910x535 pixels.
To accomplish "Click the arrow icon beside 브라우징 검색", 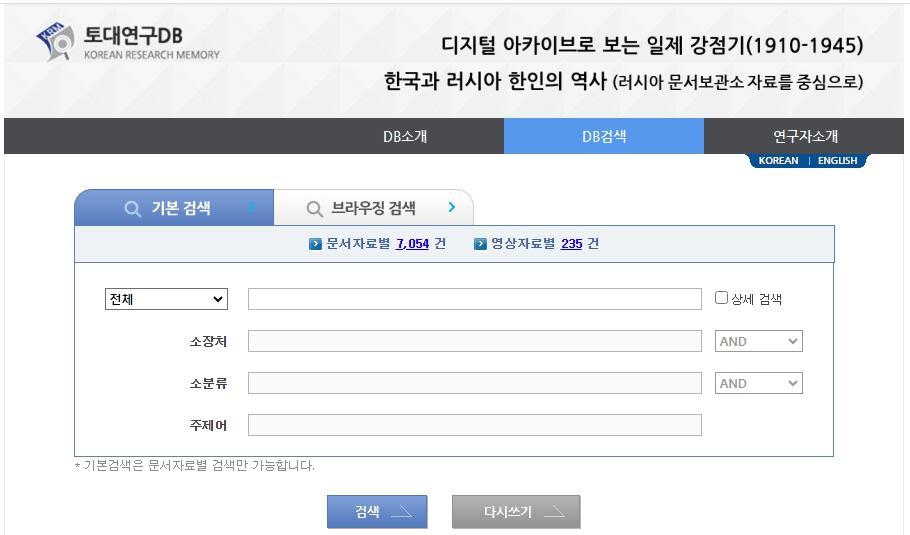I will [x=452, y=208].
